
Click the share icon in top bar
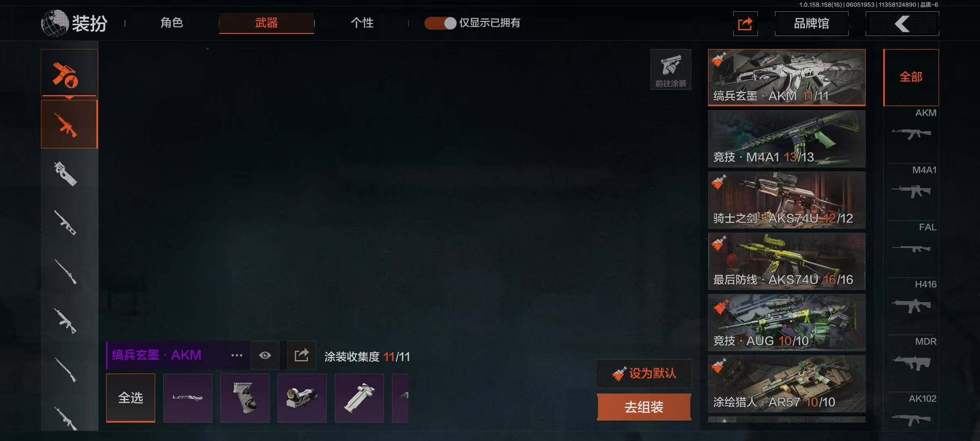[x=745, y=24]
